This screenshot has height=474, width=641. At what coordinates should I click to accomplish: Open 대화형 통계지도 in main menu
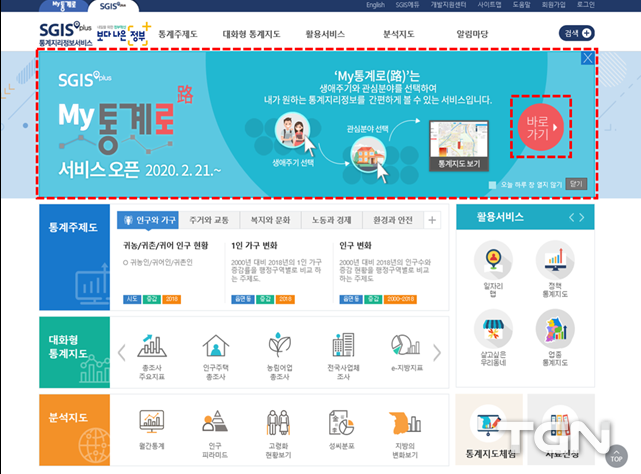[251, 34]
